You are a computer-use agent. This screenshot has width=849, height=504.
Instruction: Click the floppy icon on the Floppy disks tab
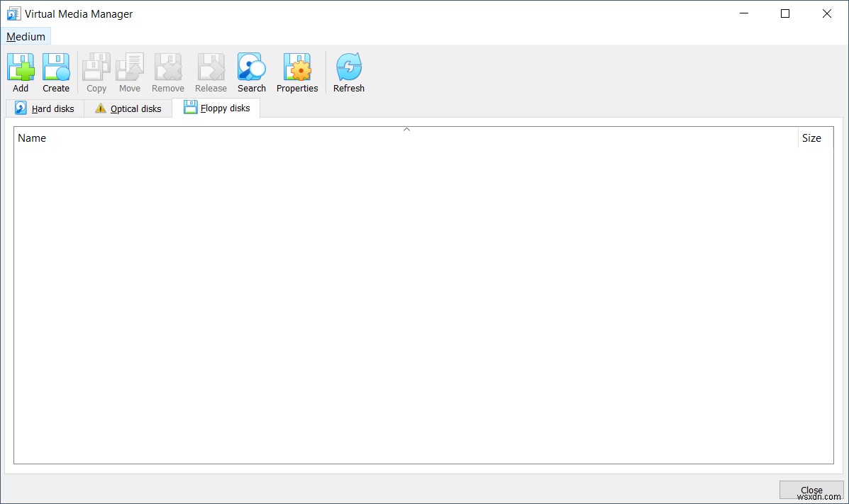click(x=190, y=106)
